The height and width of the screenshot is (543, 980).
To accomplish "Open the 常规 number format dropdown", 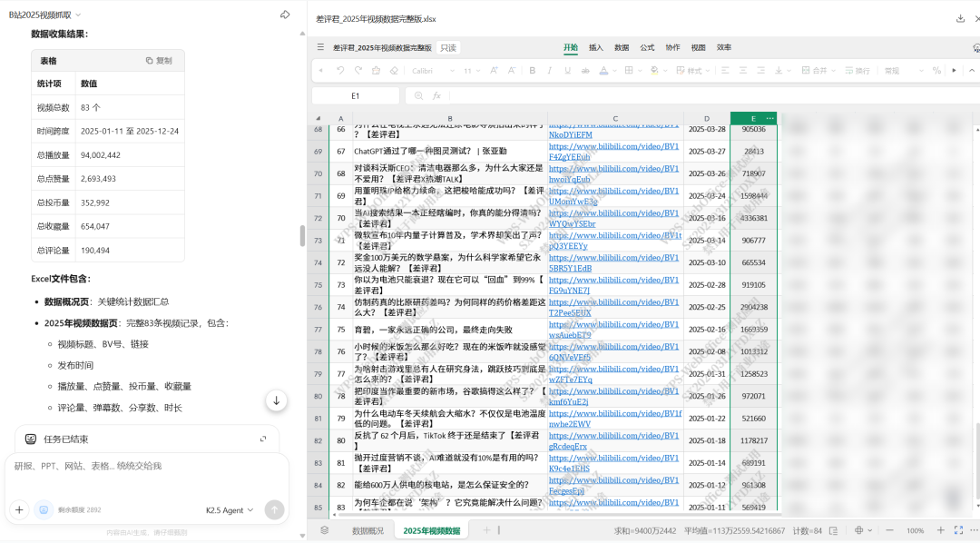I will [904, 71].
